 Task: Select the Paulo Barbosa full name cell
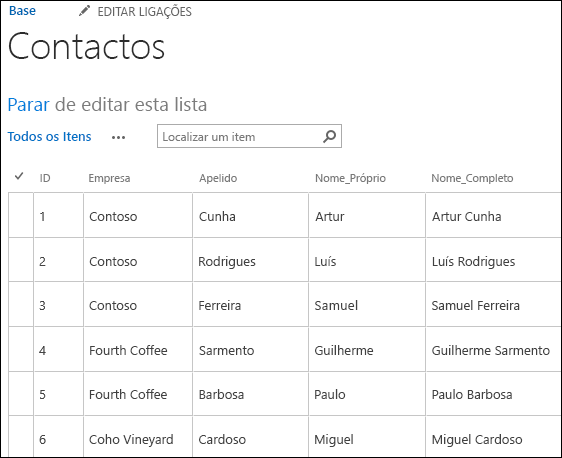click(494, 393)
